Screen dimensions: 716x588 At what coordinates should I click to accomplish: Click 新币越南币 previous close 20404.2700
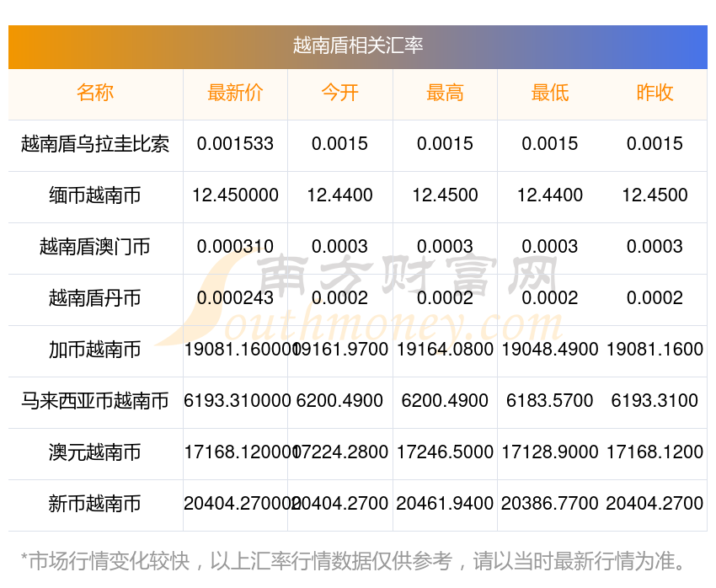tap(655, 504)
